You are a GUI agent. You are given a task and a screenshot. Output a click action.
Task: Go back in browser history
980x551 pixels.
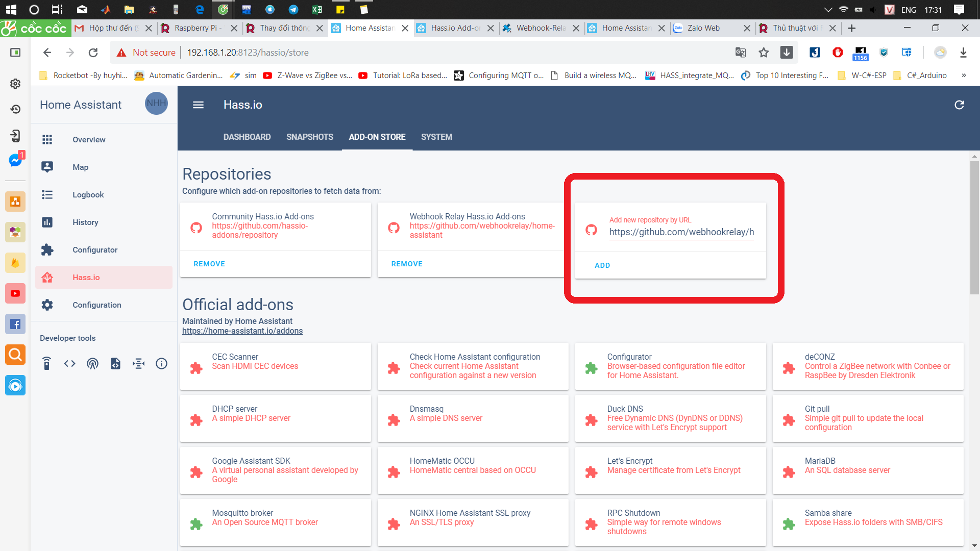(47, 53)
